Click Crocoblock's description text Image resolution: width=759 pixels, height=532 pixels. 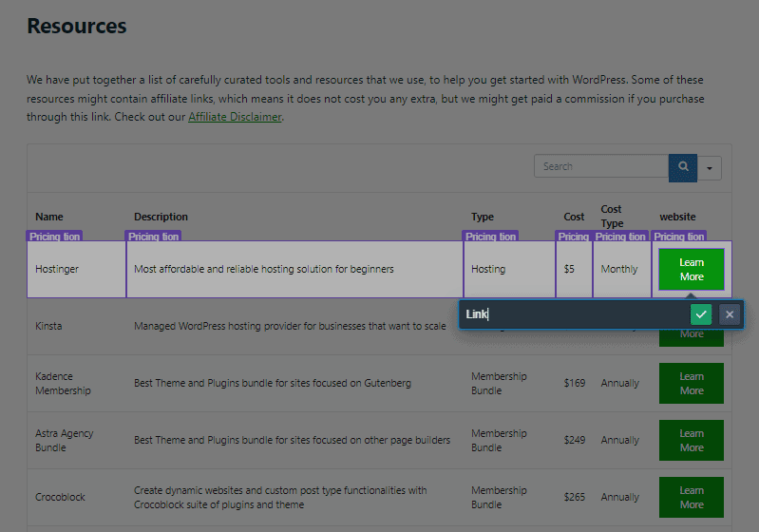click(x=280, y=497)
